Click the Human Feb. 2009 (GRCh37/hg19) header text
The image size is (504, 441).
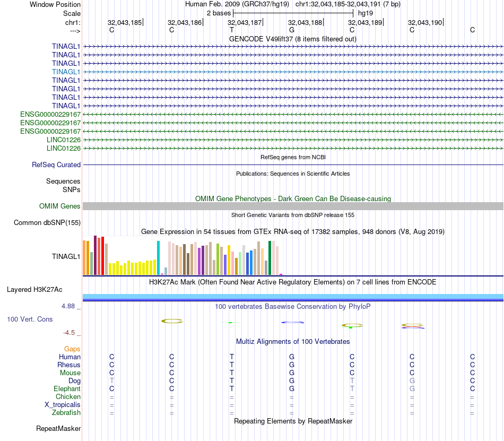237,4
